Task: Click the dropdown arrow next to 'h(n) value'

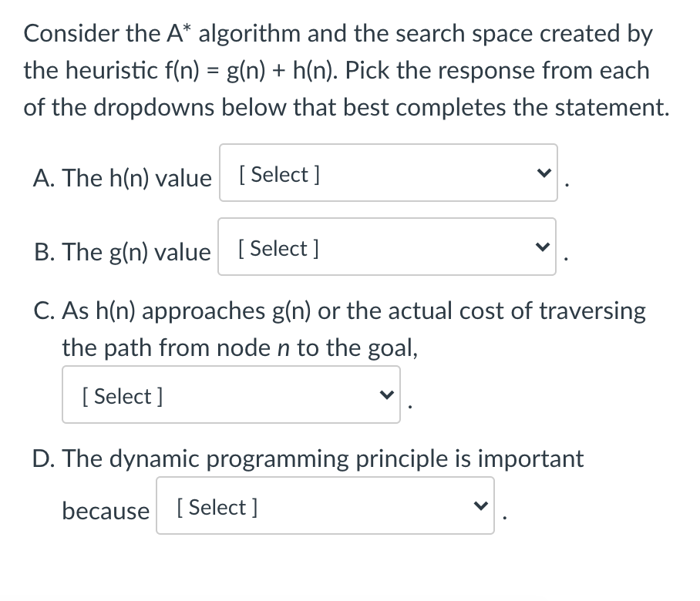Action: point(544,173)
